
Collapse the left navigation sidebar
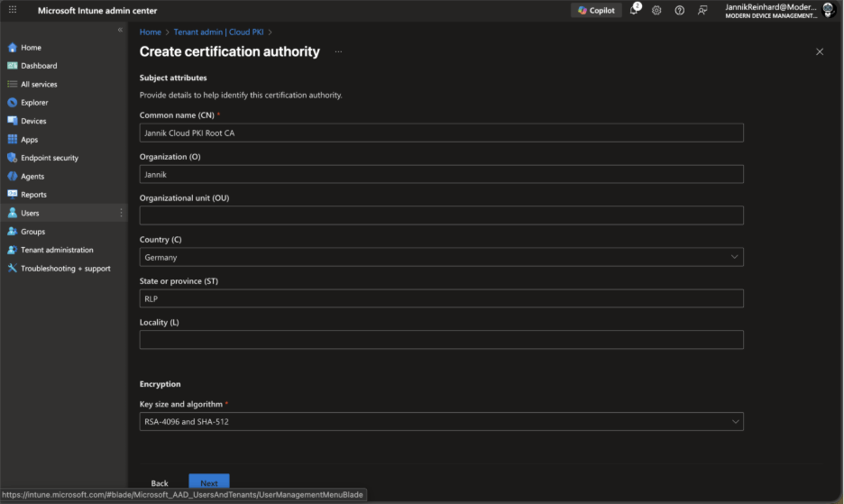[120, 31]
